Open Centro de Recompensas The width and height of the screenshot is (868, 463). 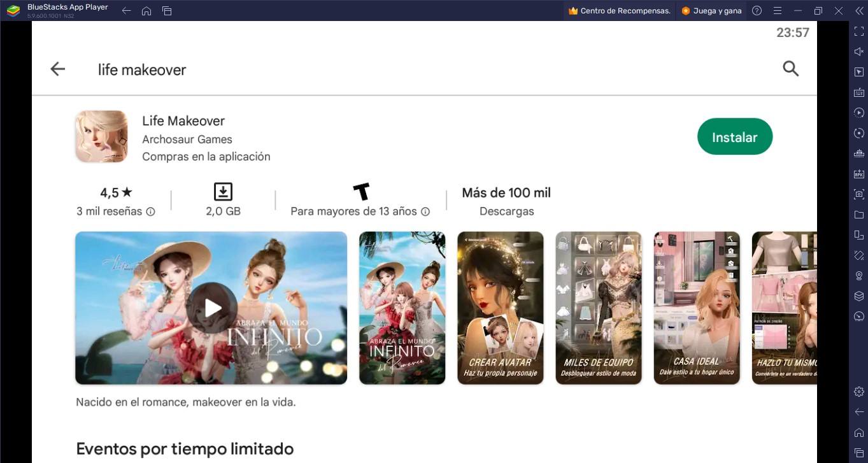click(619, 10)
